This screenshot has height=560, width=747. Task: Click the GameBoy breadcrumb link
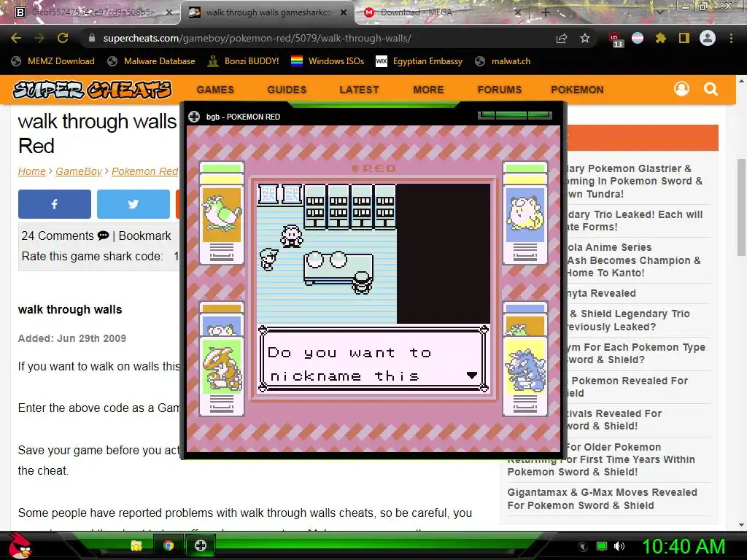tap(79, 171)
